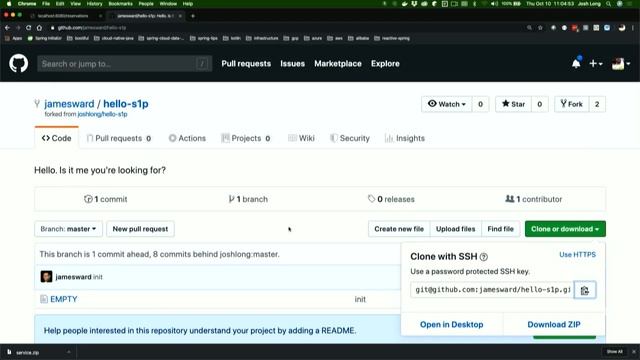Screen dimensions: 640x360
Task: Close the downloads bar
Action: click(634, 352)
